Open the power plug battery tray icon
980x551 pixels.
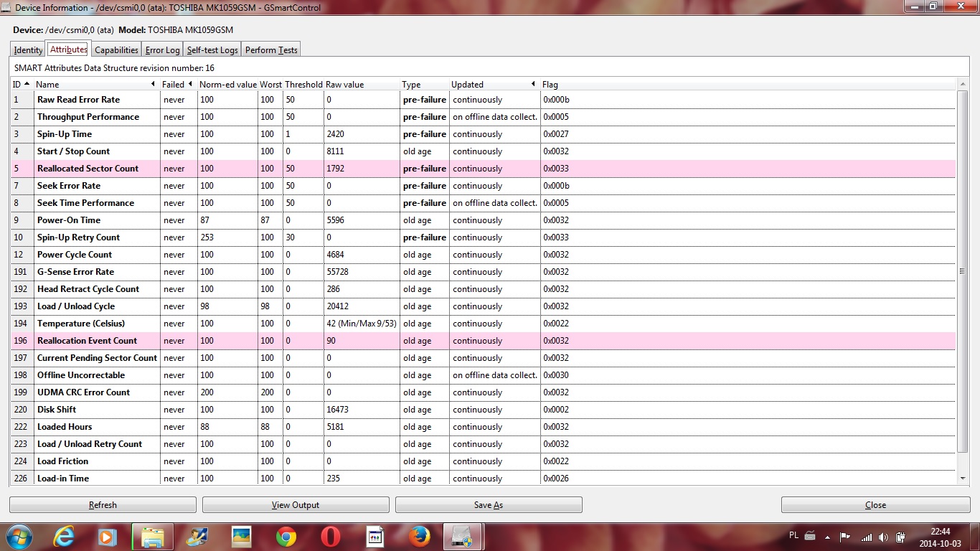click(x=901, y=537)
